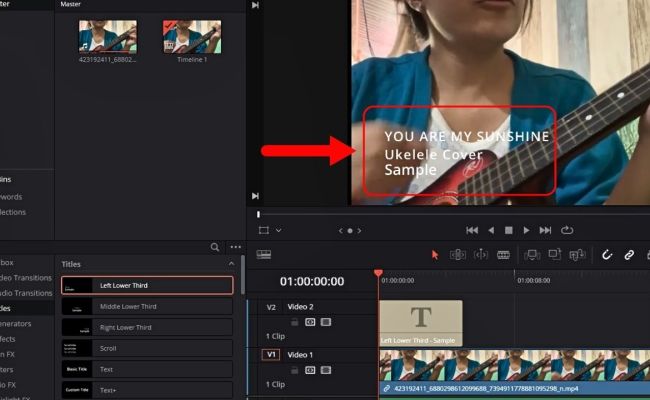Toggle auto track selector on Video 2

click(x=310, y=322)
